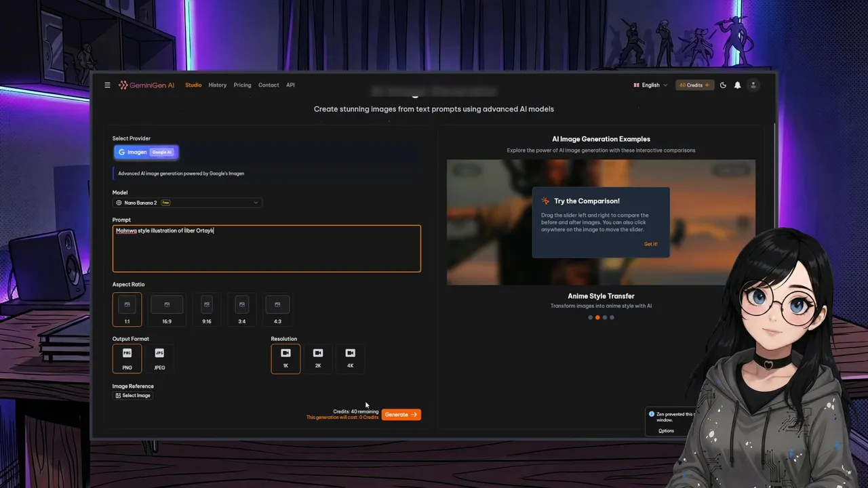The image size is (868, 488).
Task: Set resolution to 4K
Action: tap(350, 359)
